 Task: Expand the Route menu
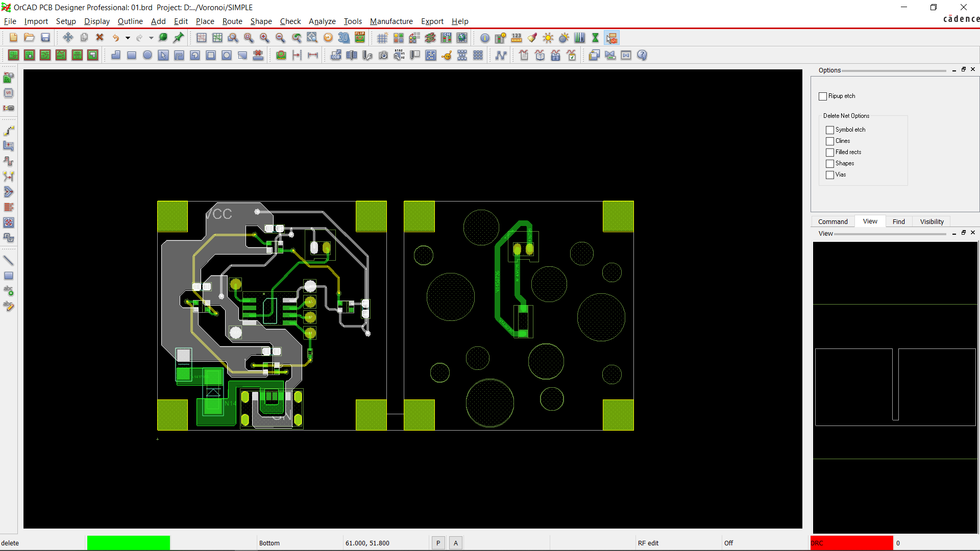pos(232,21)
